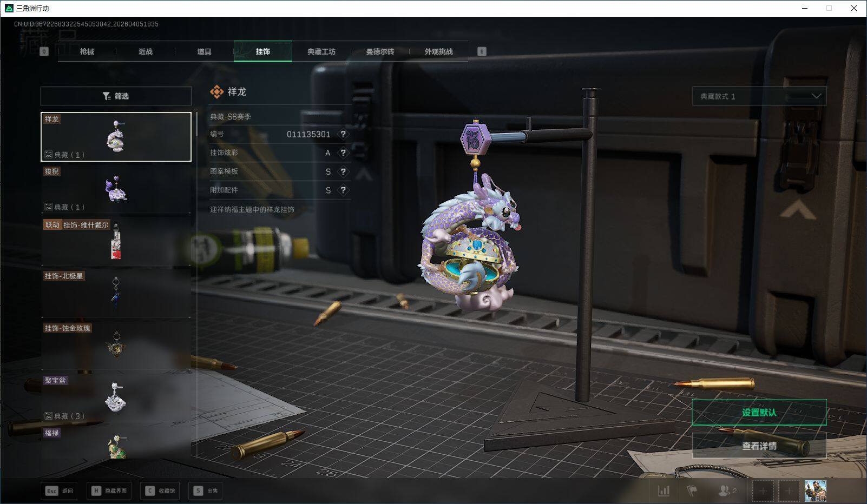This screenshot has height=504, width=867.
Task: Open the flags icon in bottom bar
Action: point(692,491)
